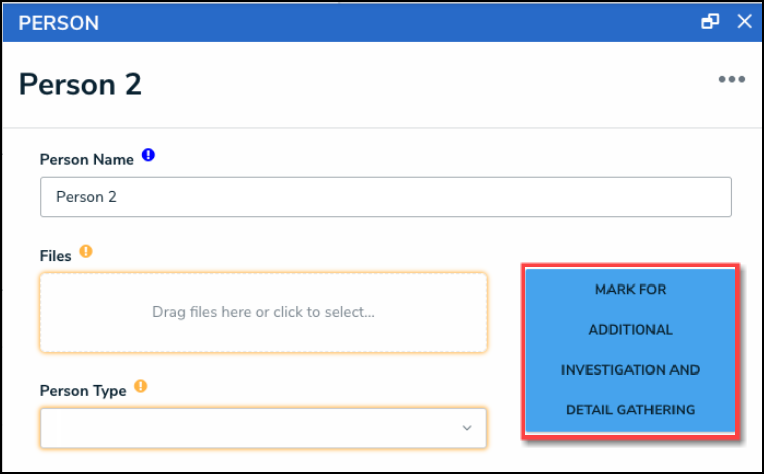Click the empty area of the blue title bar
Viewport: 764px width, 474px height.
(x=400, y=22)
